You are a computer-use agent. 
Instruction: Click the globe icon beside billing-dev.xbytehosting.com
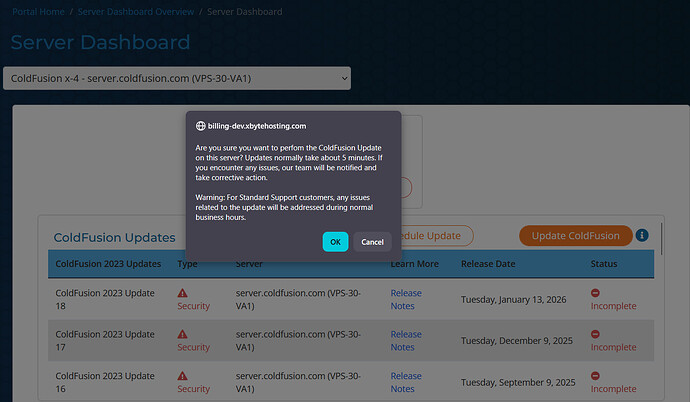coord(200,126)
